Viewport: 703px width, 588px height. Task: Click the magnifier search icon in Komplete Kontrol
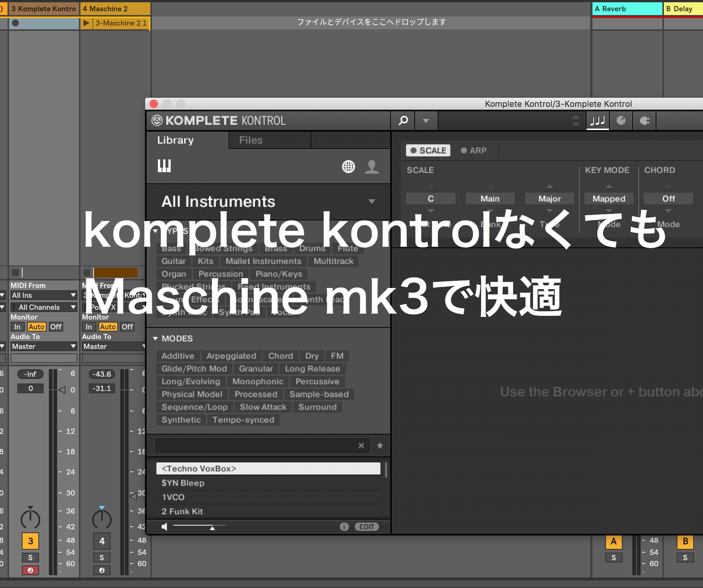[403, 121]
